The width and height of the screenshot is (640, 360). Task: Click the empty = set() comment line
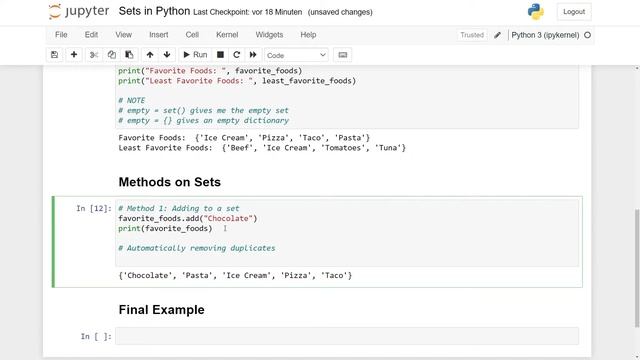pyautogui.click(x=203, y=111)
